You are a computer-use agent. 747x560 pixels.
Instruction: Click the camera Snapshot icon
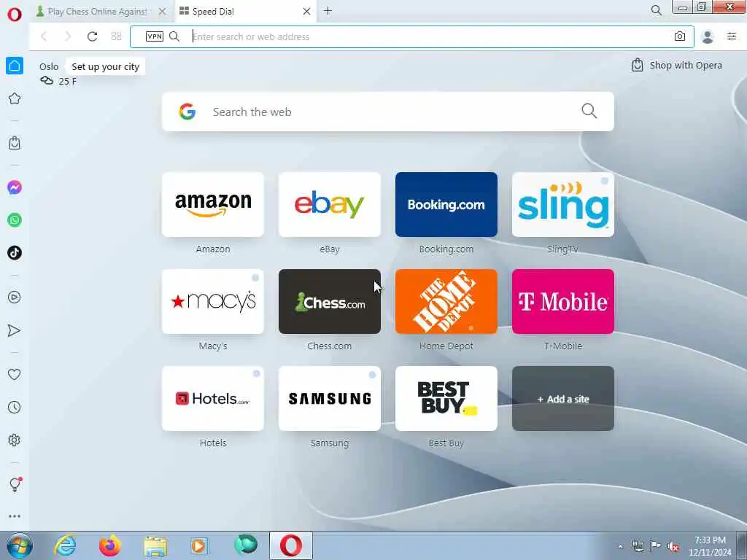(680, 36)
